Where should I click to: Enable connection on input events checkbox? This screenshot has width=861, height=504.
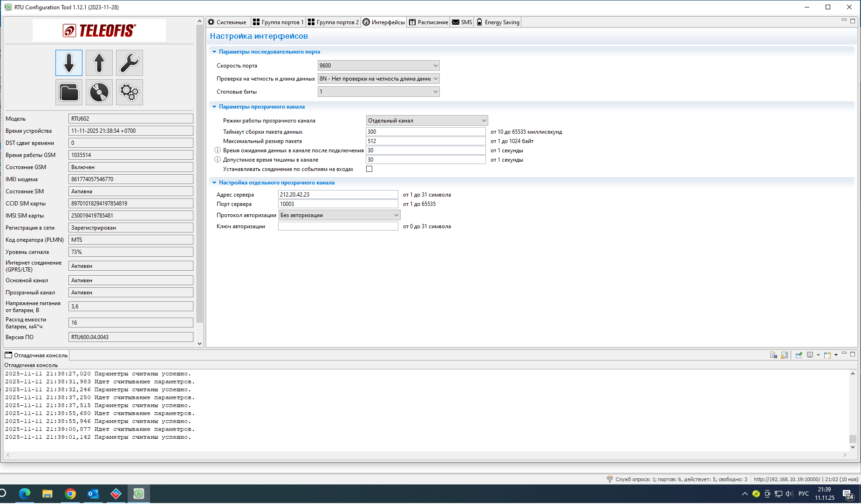pos(369,169)
